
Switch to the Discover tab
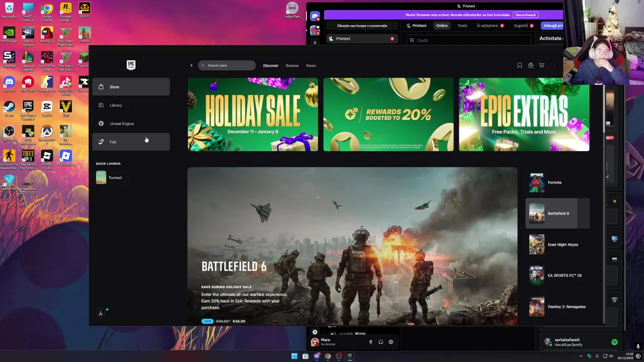(271, 65)
